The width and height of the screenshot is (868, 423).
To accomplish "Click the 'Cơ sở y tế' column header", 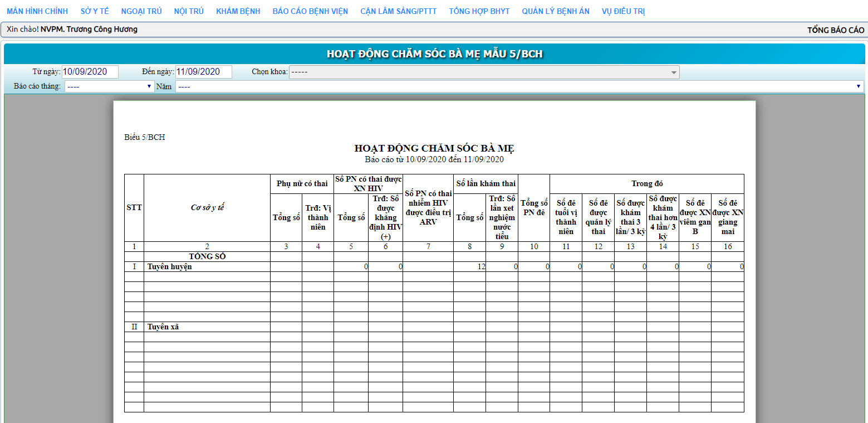I will (207, 208).
